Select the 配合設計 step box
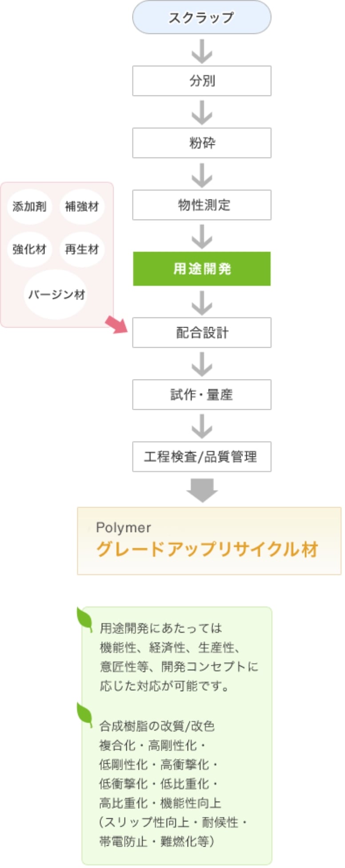The image size is (345, 868). 202,332
